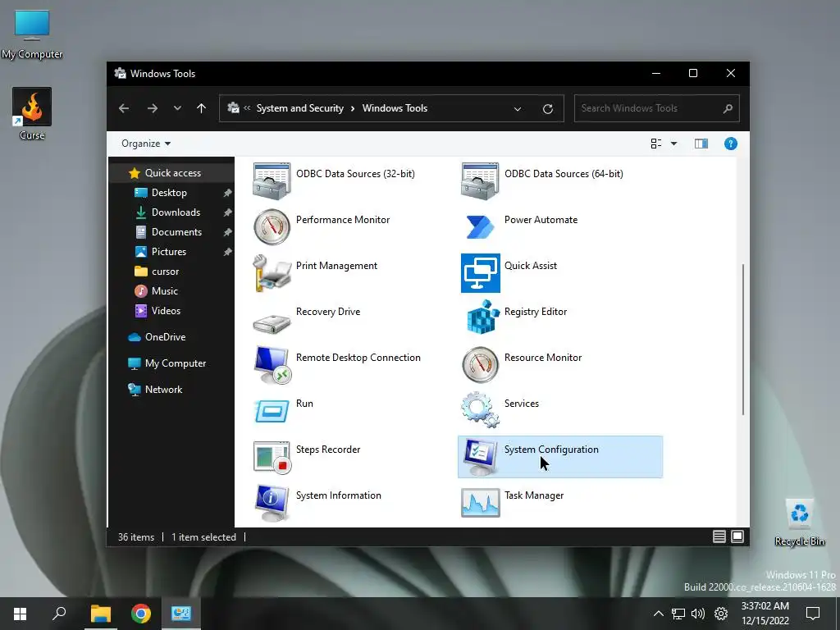Open Videos in navigation pane
Screen dimensions: 840x630
pyautogui.click(x=172, y=311)
